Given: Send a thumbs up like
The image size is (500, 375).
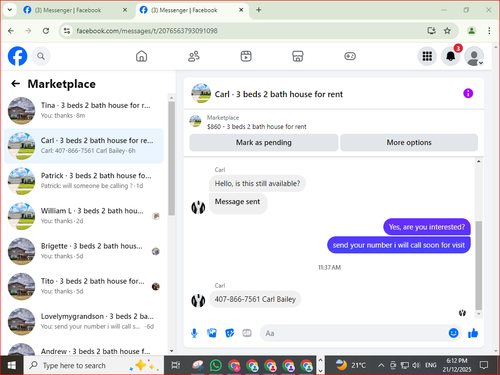Looking at the screenshot, I should (x=473, y=333).
